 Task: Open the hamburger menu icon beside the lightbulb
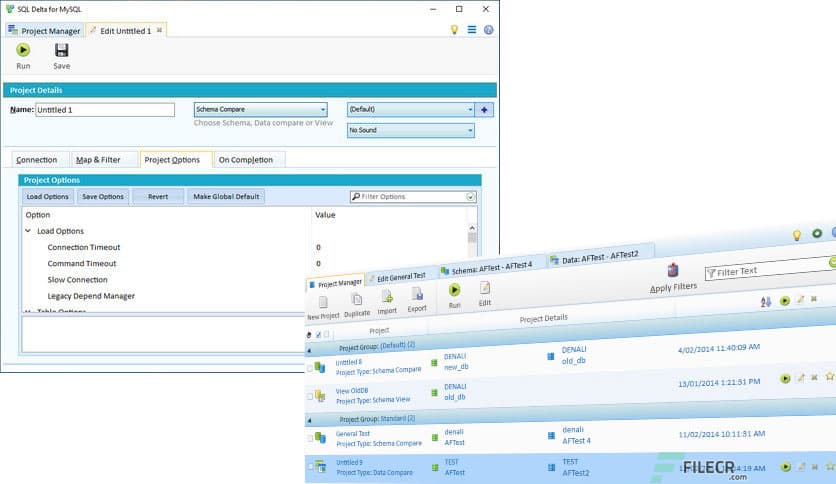pos(472,30)
